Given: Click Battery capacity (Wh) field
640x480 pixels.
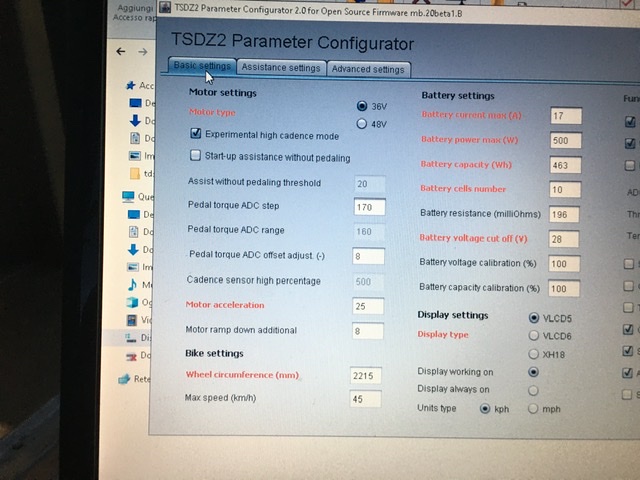Looking at the screenshot, I should (565, 165).
